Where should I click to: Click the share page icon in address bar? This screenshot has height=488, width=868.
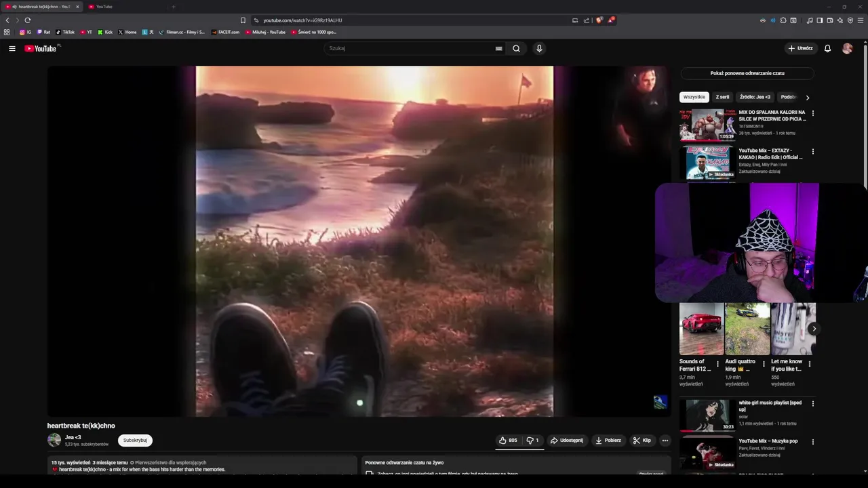coord(587,20)
